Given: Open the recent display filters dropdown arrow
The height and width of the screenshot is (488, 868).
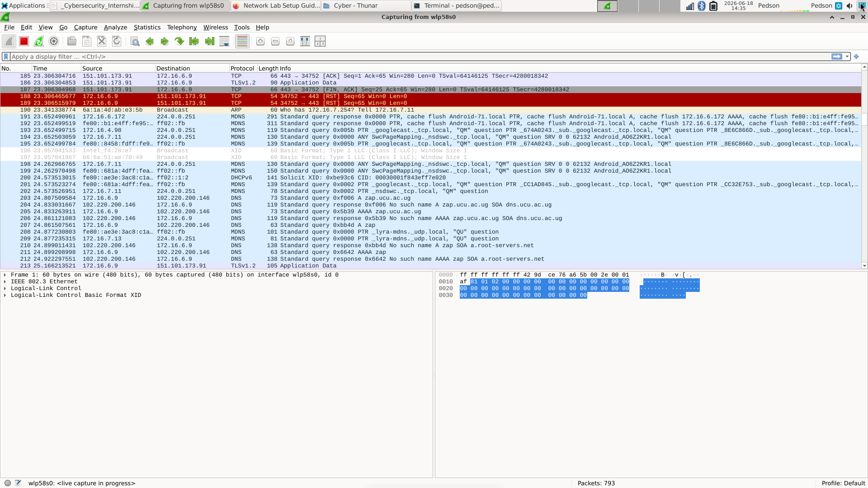Looking at the screenshot, I should coord(847,56).
